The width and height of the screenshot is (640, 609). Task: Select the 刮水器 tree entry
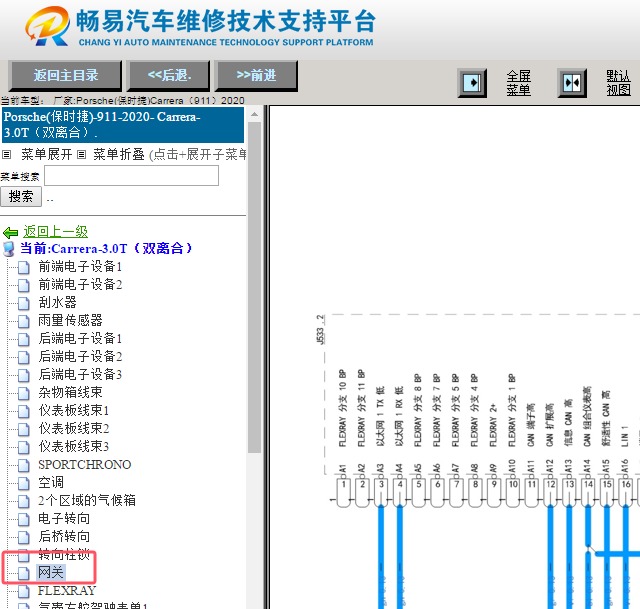coord(58,303)
